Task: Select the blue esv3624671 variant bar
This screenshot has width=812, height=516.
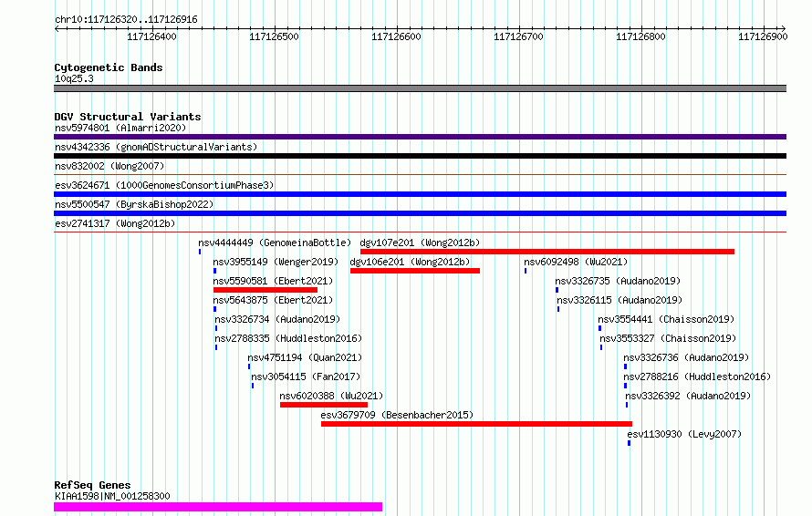Action: click(x=420, y=194)
